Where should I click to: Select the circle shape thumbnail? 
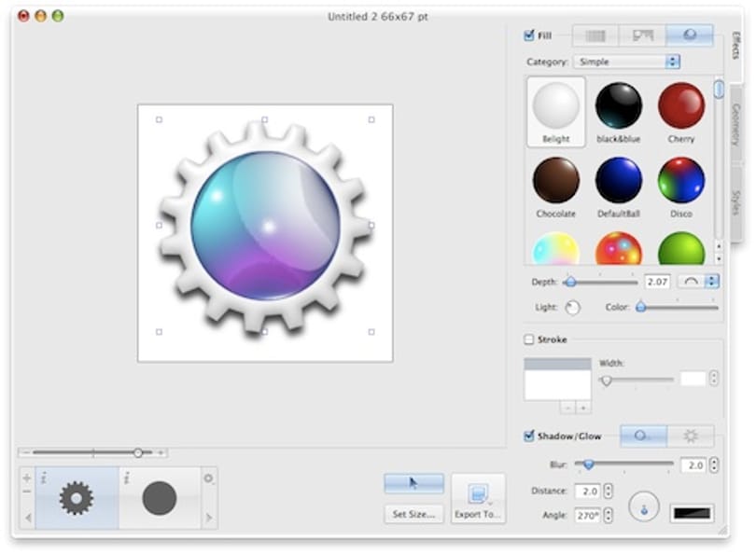[160, 498]
